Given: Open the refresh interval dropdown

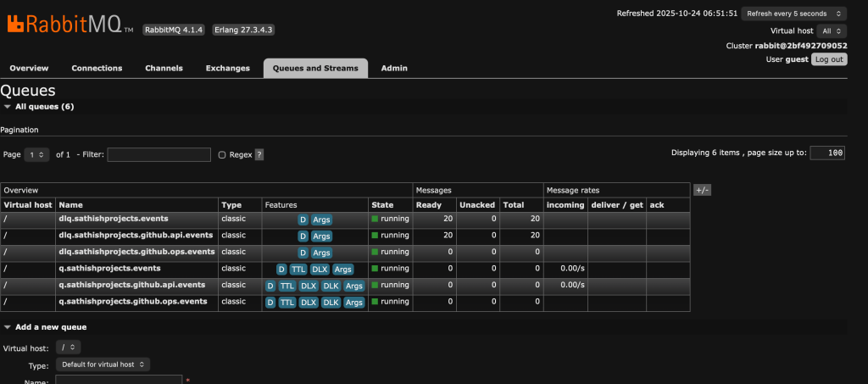Looking at the screenshot, I should [x=793, y=14].
